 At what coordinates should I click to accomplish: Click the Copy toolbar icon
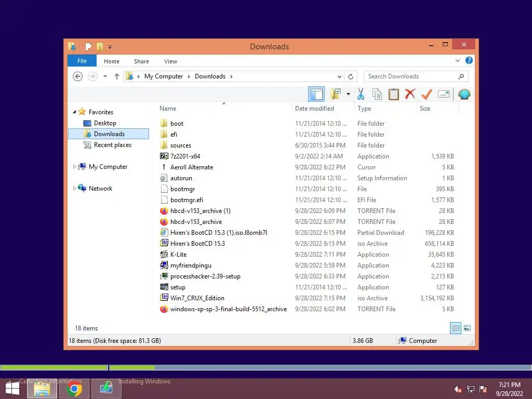pyautogui.click(x=377, y=94)
